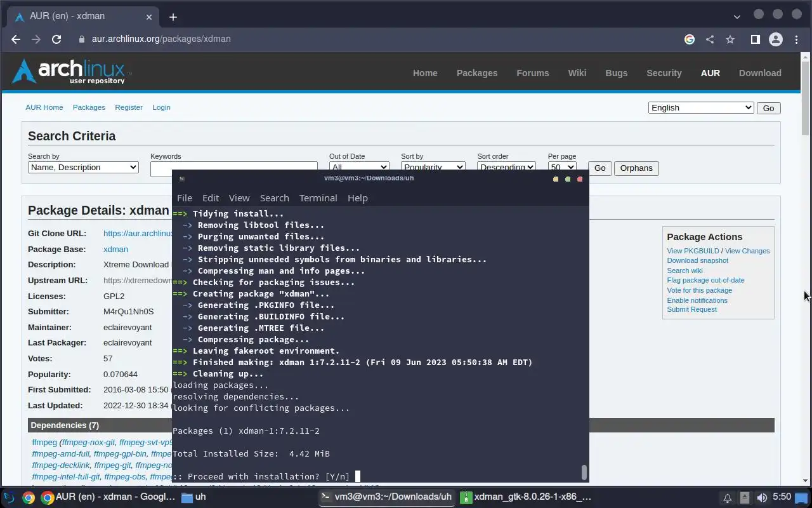Open the Home nav link

tap(425, 73)
